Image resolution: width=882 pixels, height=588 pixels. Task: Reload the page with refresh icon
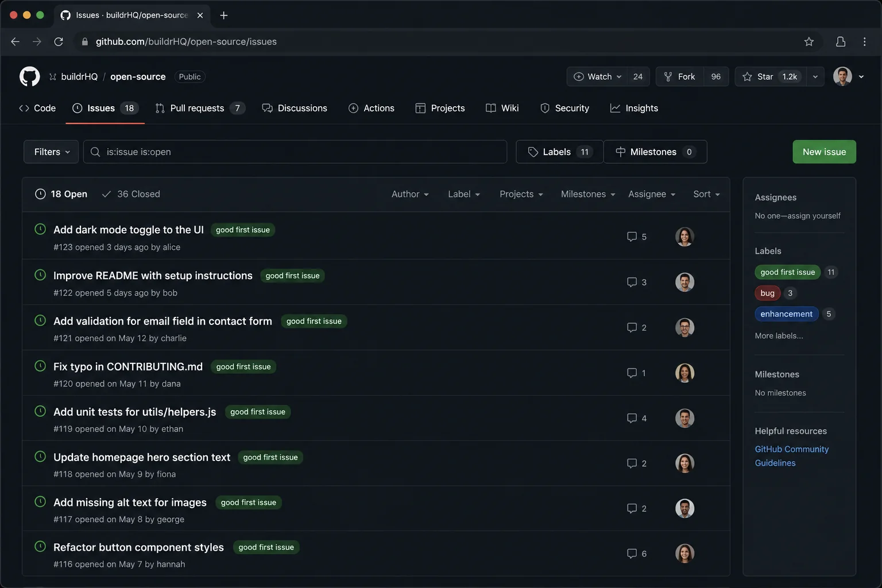59,41
